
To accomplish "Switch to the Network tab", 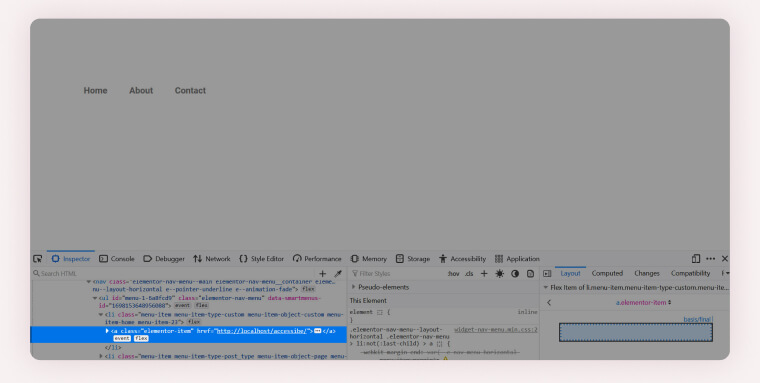I will 212,258.
